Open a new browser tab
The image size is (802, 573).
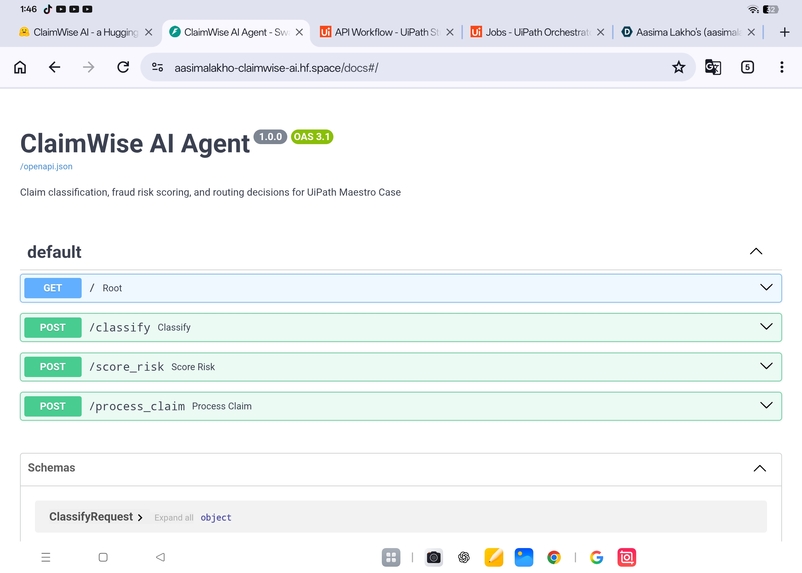pyautogui.click(x=785, y=32)
